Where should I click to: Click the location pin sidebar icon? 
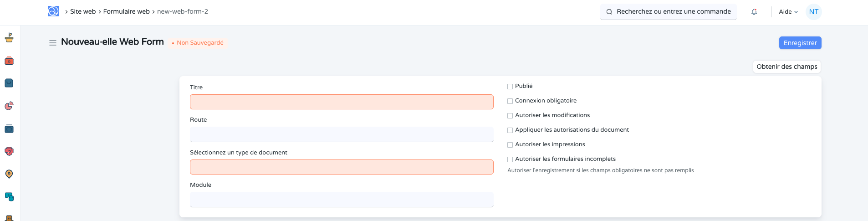point(9,174)
